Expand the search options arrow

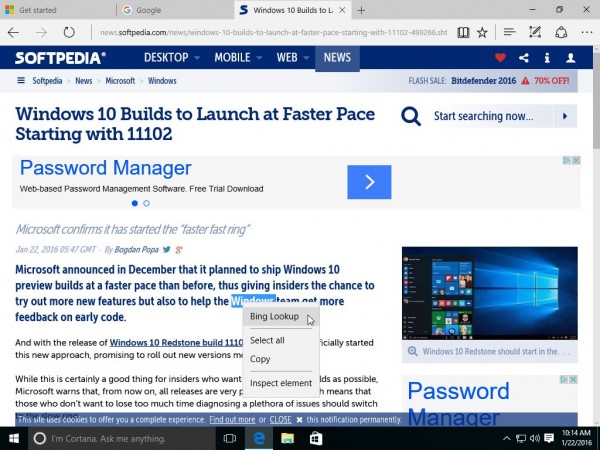tap(567, 117)
